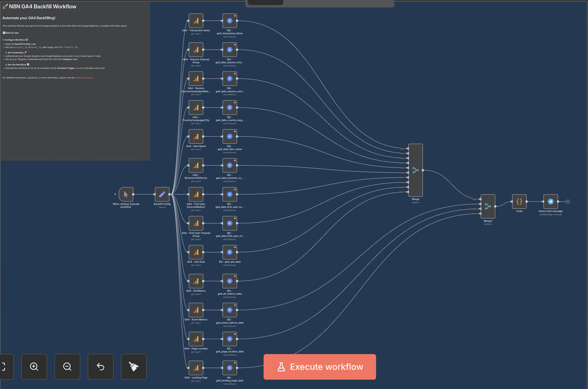Click the cursor icon on the manual trigger node

[x=126, y=194]
